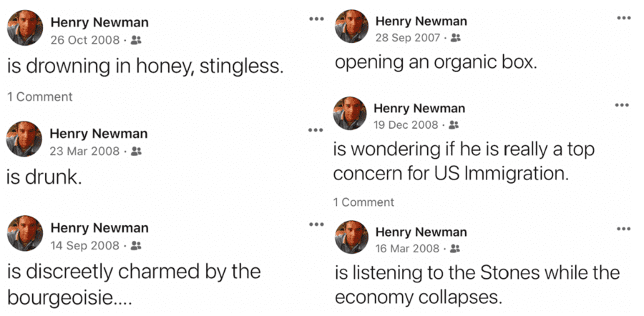Click friends audience icon beside 23 Mar 2008

pyautogui.click(x=136, y=151)
